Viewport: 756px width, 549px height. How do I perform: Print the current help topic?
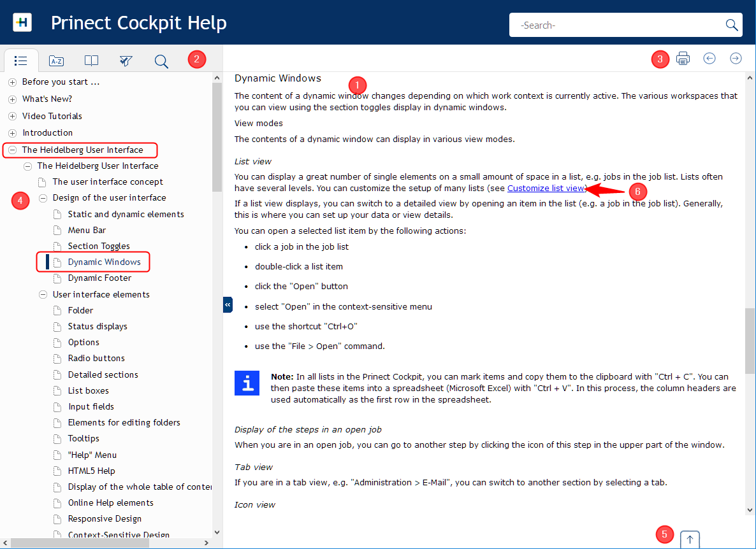click(683, 59)
